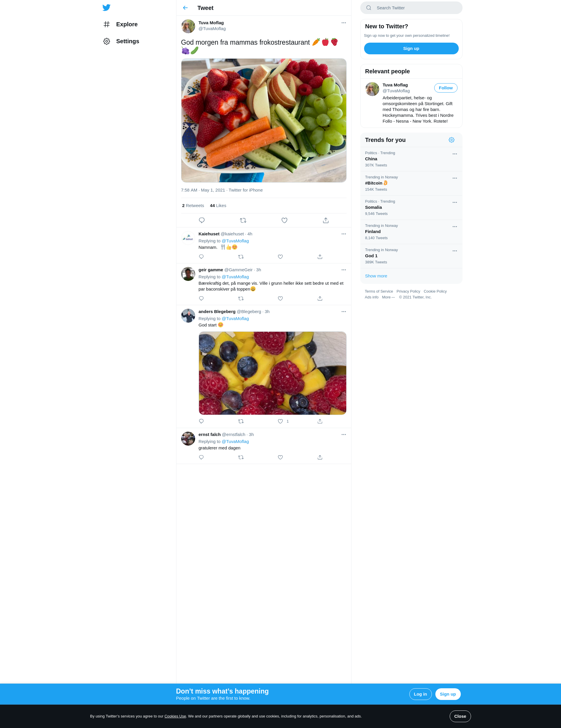The image size is (561, 728).
Task: Open more options on main tweet
Action: [x=344, y=23]
